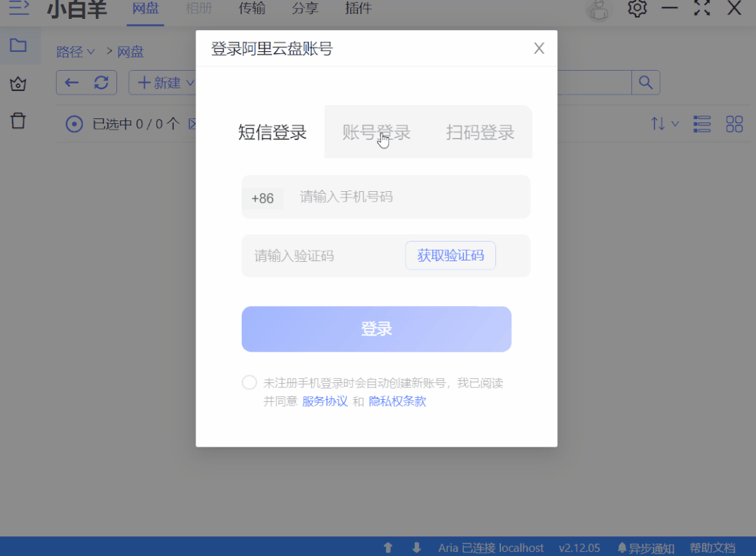Open 异步通知 bell notification
Screen dimensions: 756x556
(x=645, y=548)
